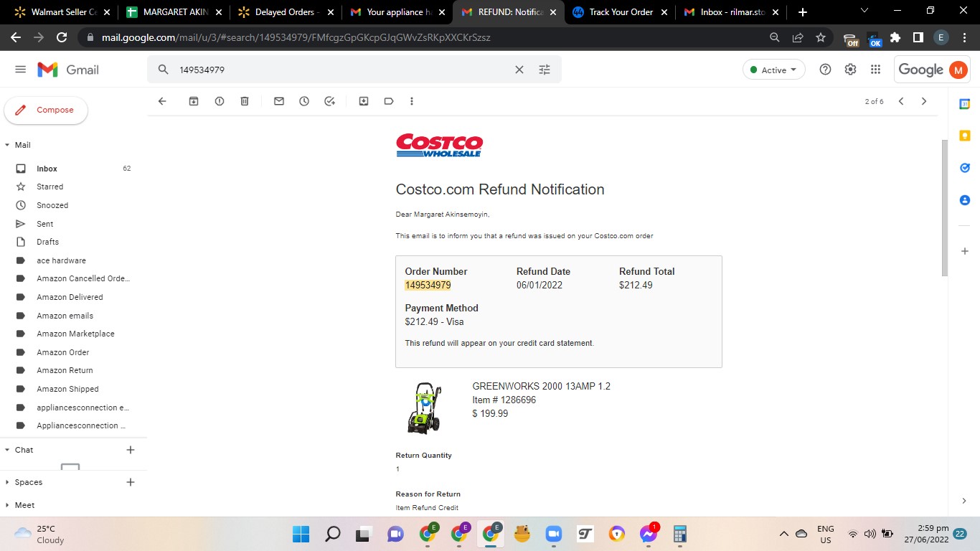Switch to Your appliance Gmail tab

click(x=397, y=12)
